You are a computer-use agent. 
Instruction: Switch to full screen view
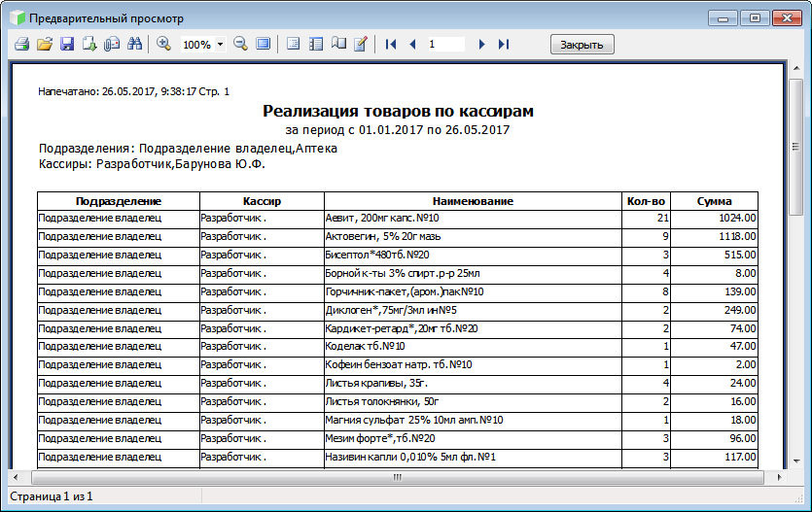click(x=263, y=44)
